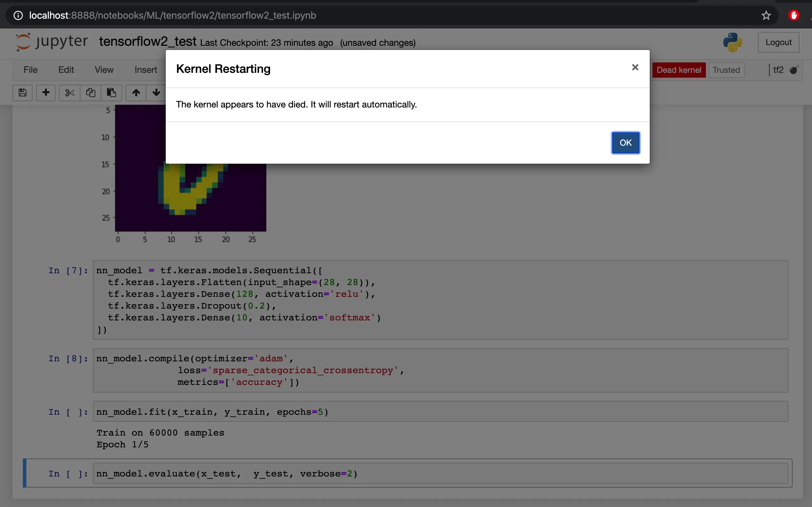812x507 pixels.
Task: Open the File menu
Action: coord(31,70)
